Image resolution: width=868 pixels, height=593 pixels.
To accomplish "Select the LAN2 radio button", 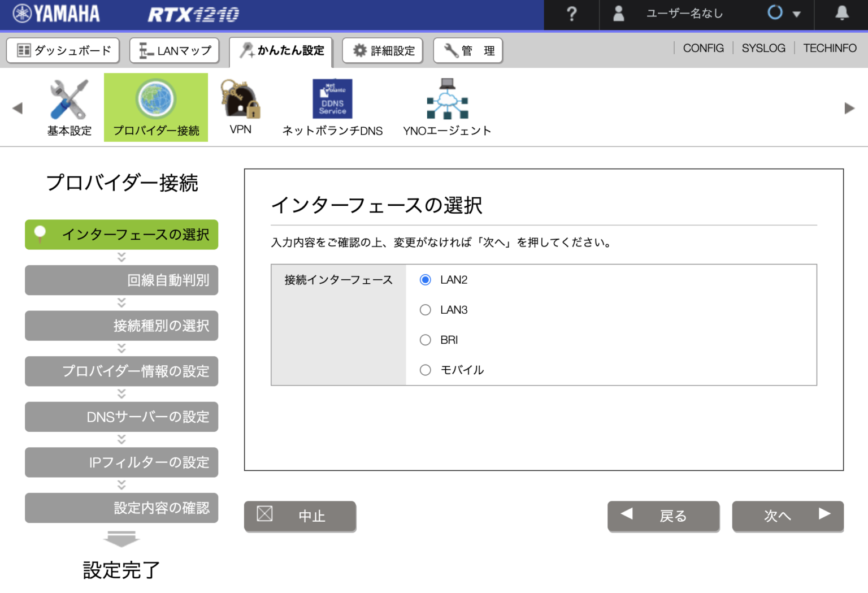I will point(426,280).
